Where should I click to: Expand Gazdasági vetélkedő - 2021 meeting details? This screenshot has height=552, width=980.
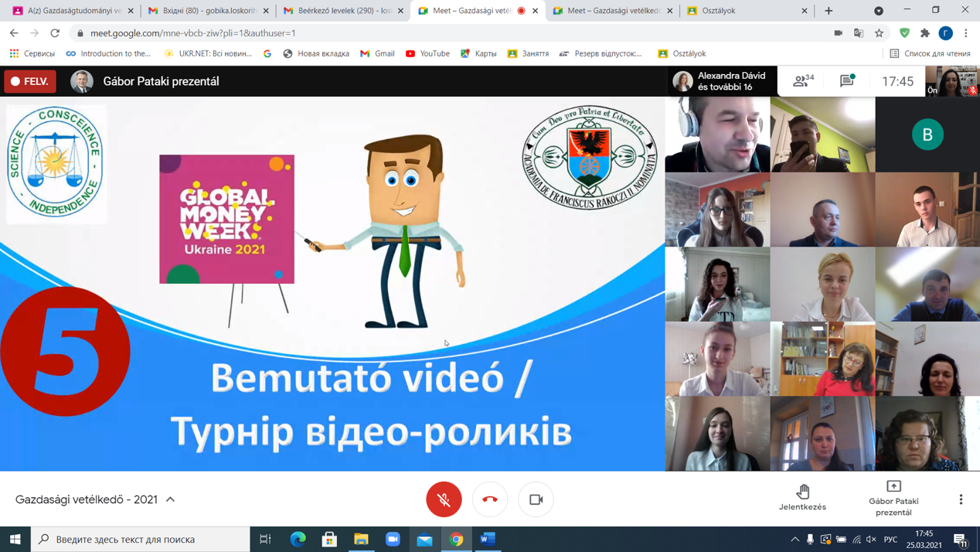click(171, 499)
